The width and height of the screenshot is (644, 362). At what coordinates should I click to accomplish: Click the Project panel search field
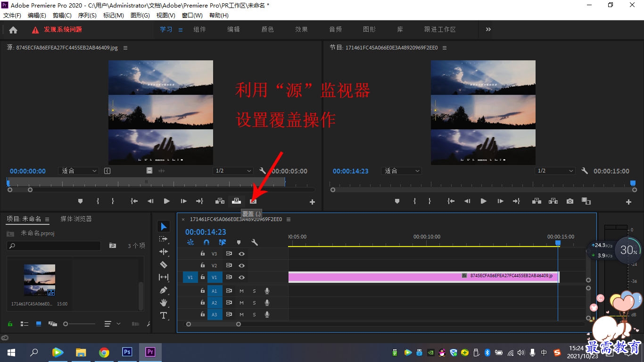[54, 246]
